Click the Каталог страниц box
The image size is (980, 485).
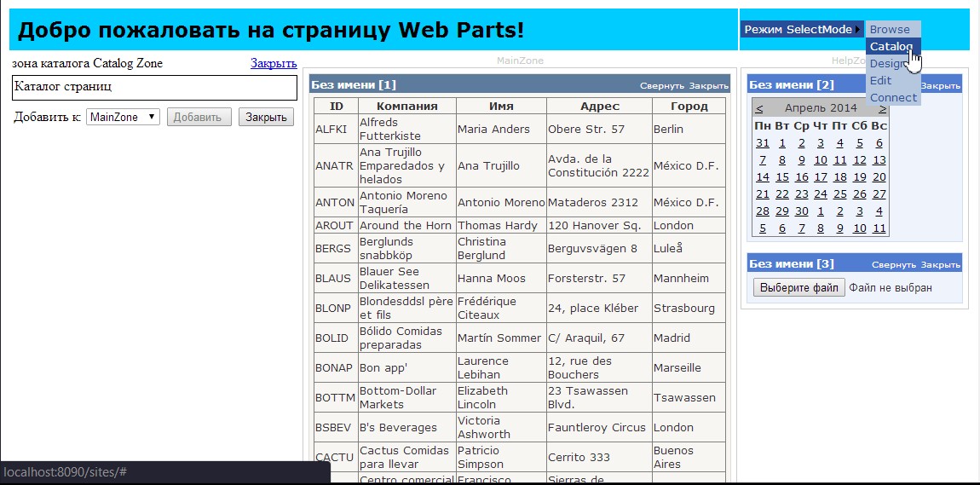tap(154, 88)
